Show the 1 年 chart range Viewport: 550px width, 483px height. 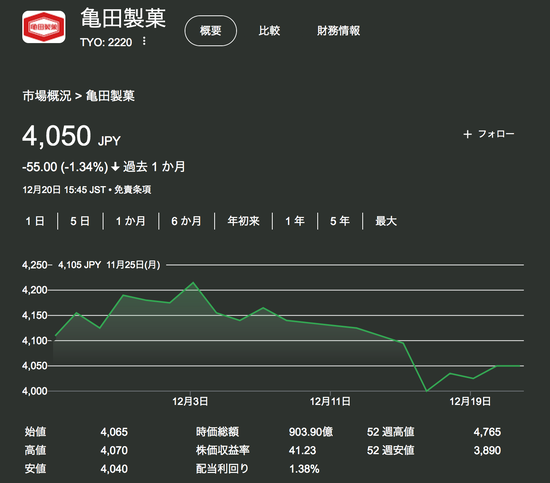(x=295, y=221)
